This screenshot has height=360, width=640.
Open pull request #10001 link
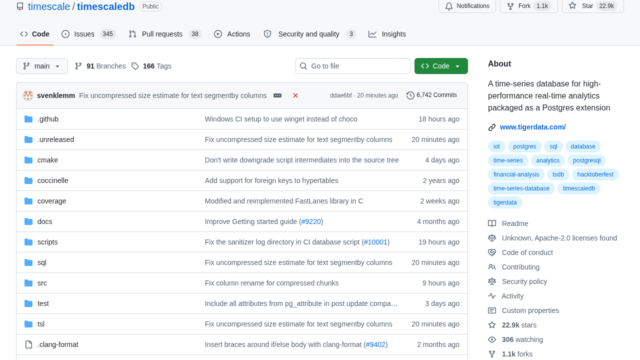(x=376, y=242)
